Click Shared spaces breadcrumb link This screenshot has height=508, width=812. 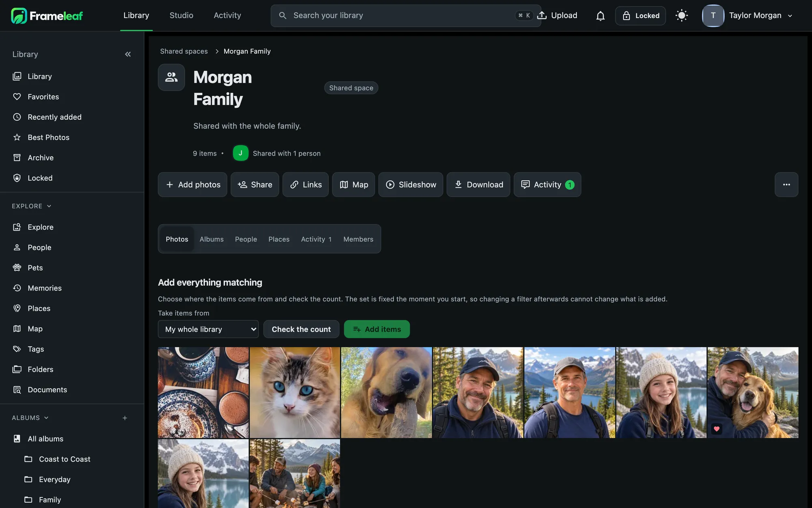tap(184, 51)
